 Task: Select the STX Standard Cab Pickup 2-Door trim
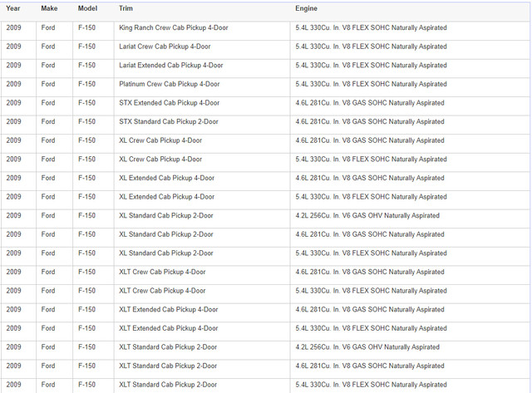point(168,121)
